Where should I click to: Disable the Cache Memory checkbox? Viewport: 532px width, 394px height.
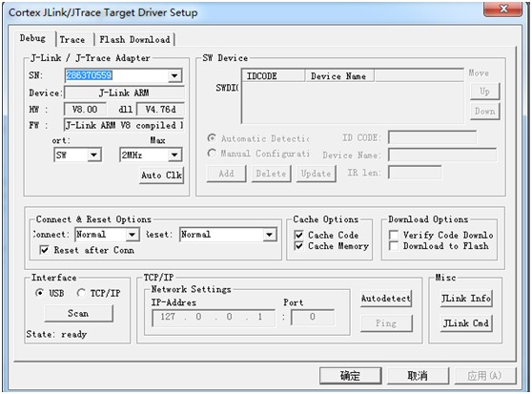pos(298,246)
